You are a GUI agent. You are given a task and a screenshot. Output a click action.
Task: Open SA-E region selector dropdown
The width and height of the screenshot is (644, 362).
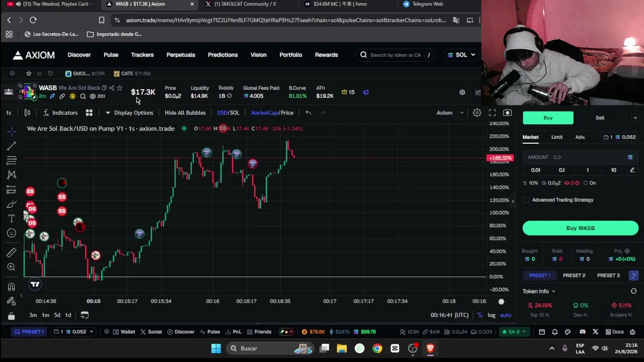pos(515,332)
